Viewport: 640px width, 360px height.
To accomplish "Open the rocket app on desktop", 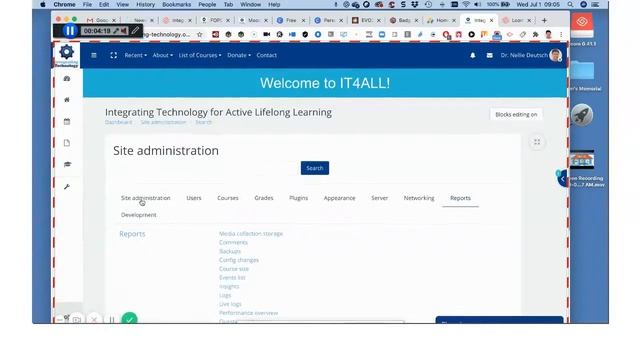I will point(582,115).
